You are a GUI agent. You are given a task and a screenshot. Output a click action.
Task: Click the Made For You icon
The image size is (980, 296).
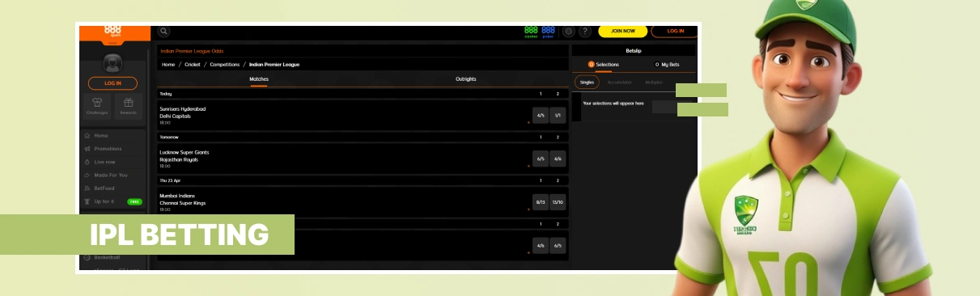tap(87, 175)
